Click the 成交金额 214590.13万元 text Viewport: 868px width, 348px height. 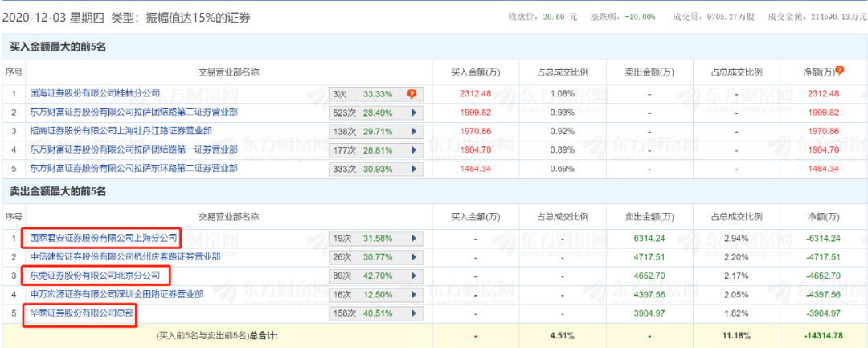817,17
